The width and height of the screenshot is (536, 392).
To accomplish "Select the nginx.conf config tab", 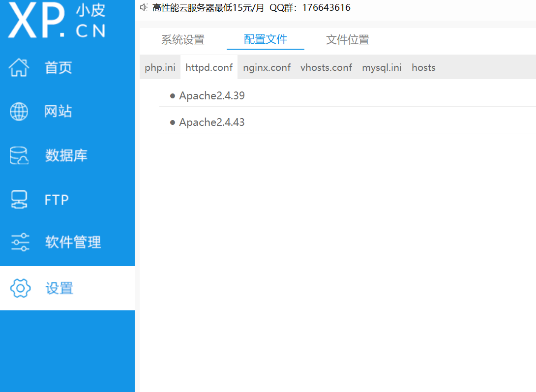I will pos(267,67).
